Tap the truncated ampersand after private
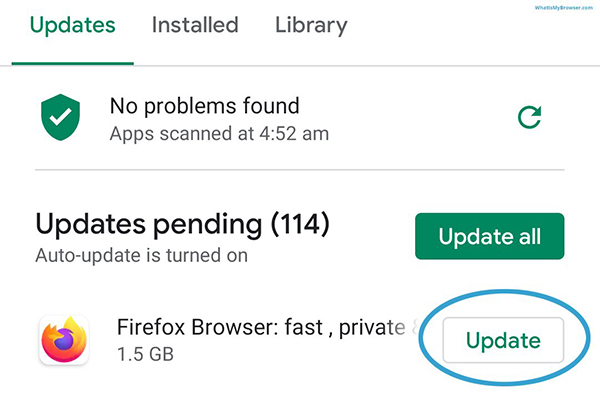Viewport: 600px width, 395px height. (415, 328)
